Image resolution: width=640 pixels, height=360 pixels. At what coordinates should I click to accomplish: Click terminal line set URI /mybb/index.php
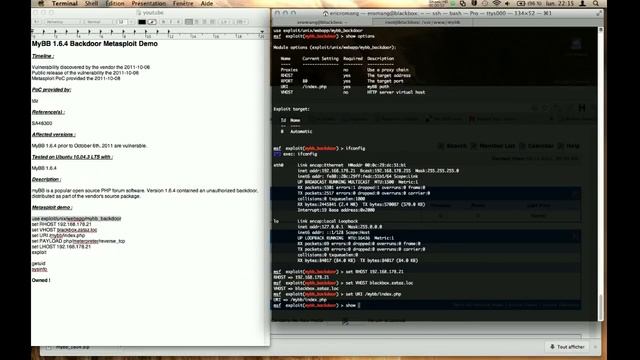point(337,294)
